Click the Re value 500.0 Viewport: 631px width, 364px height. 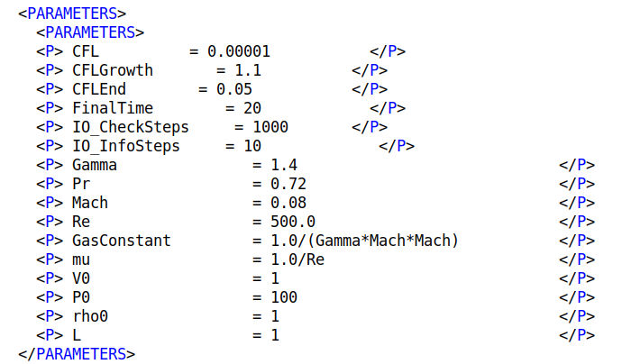(x=293, y=222)
